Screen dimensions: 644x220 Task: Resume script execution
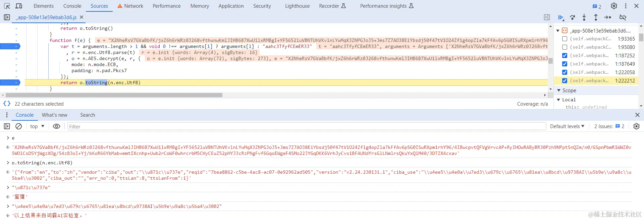point(560,17)
